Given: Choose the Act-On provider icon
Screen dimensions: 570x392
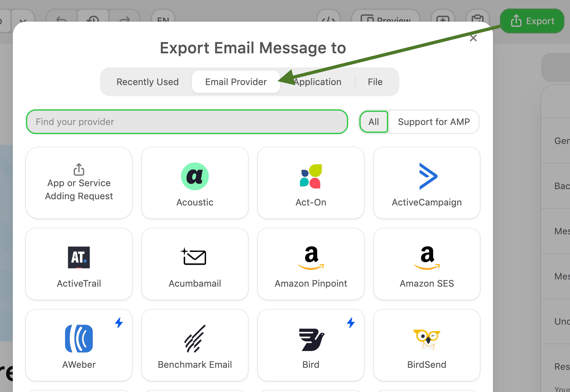Looking at the screenshot, I should tap(311, 176).
